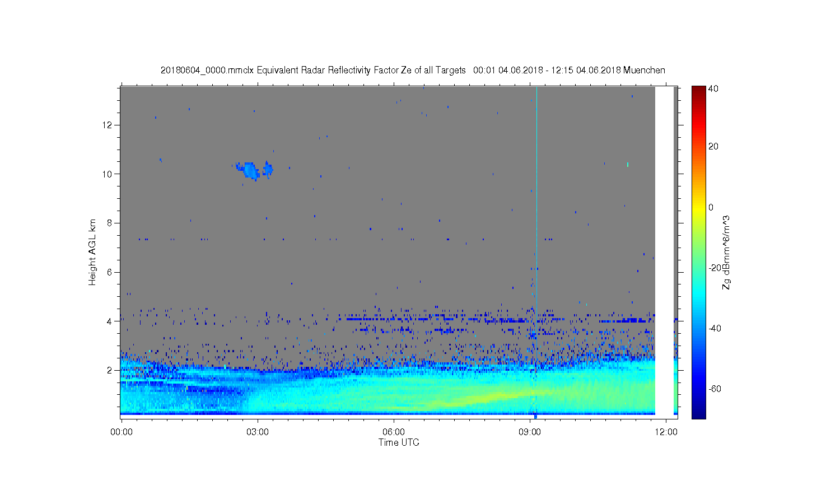Click the height tick label 10
The height and width of the screenshot is (504, 840).
pos(107,174)
